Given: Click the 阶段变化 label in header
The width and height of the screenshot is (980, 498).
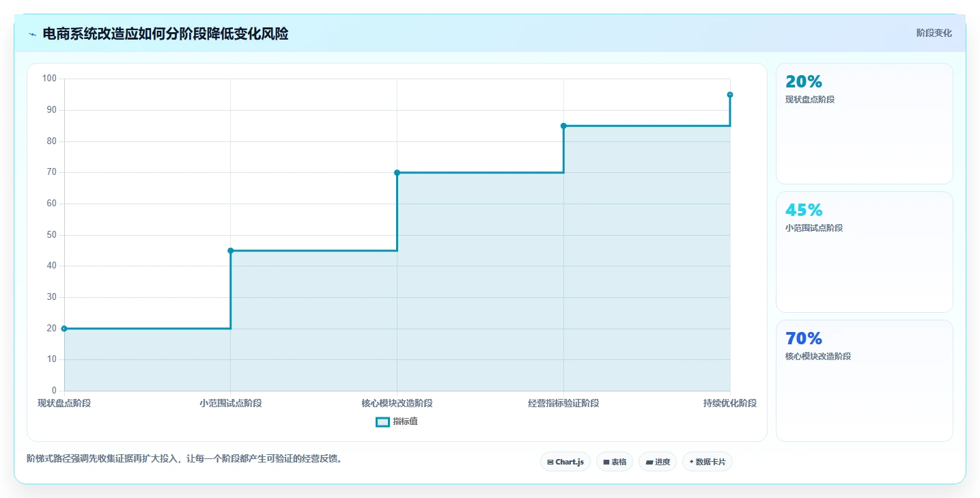Looking at the screenshot, I should point(934,33).
